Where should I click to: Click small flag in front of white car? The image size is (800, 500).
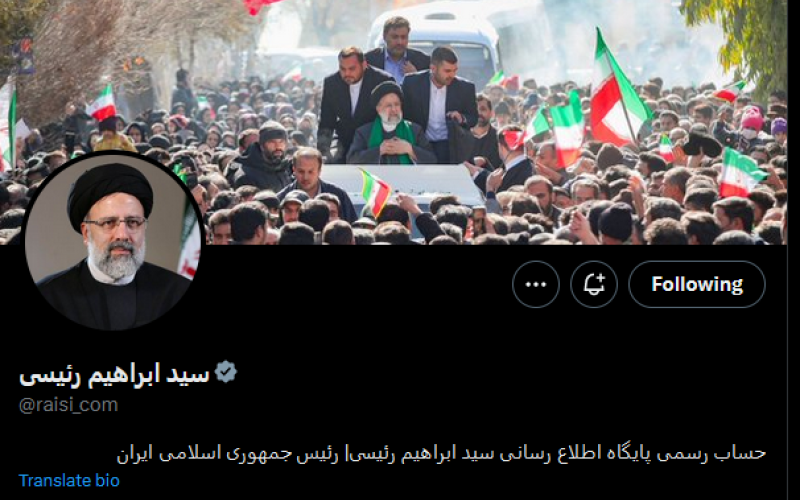pos(375,192)
